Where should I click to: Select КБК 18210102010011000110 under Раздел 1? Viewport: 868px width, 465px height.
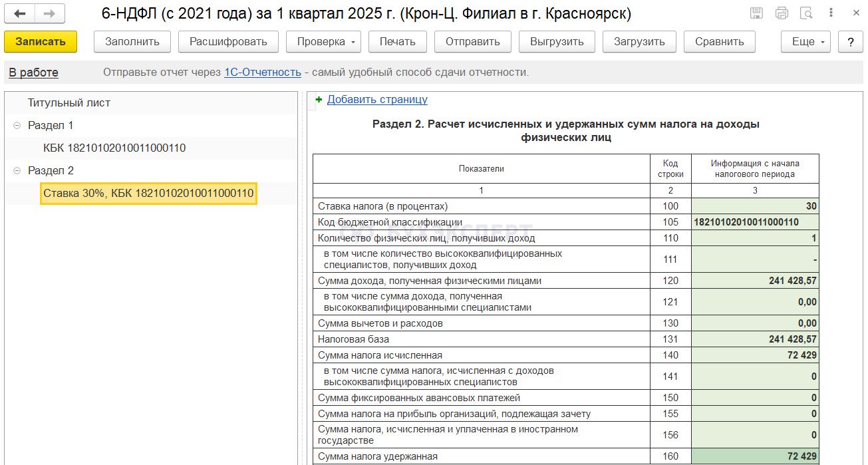[x=114, y=148]
